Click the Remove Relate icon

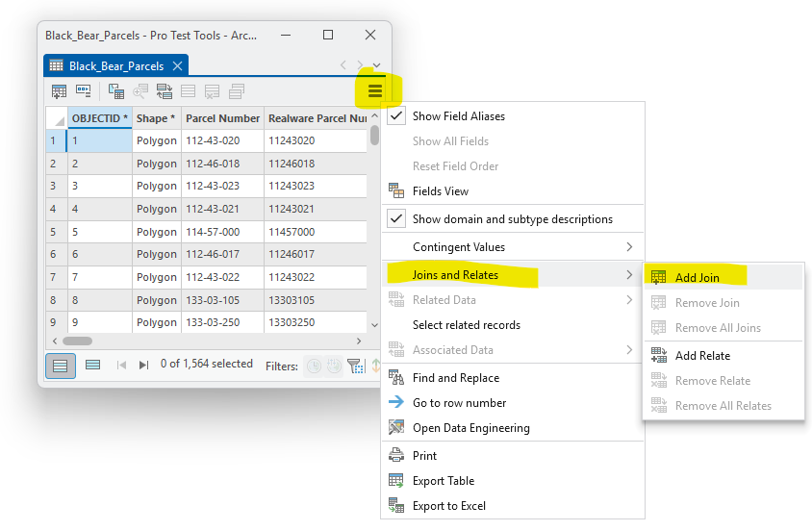pyautogui.click(x=659, y=380)
